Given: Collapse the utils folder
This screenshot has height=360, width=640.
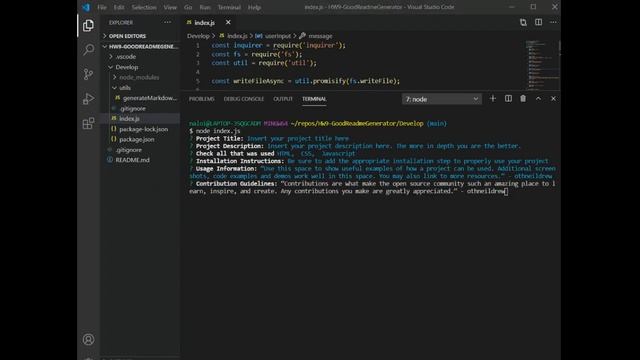Looking at the screenshot, I should 140,88.
